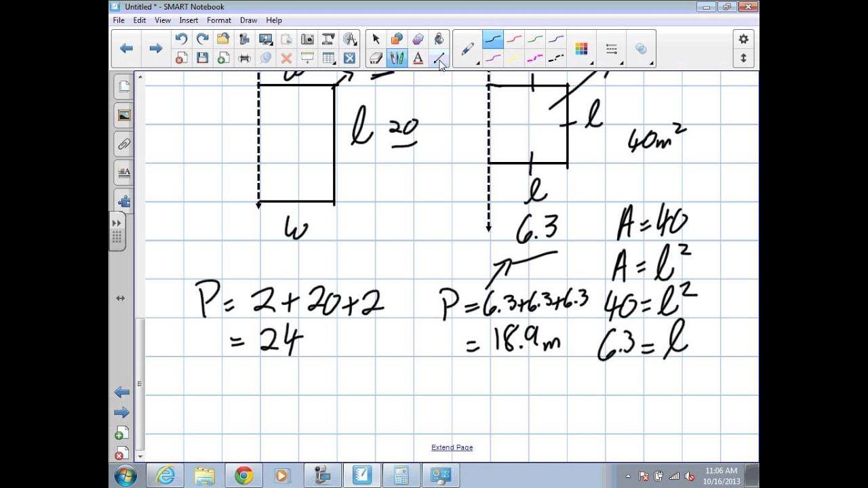
Task: Open the Edit menu
Action: [x=140, y=20]
